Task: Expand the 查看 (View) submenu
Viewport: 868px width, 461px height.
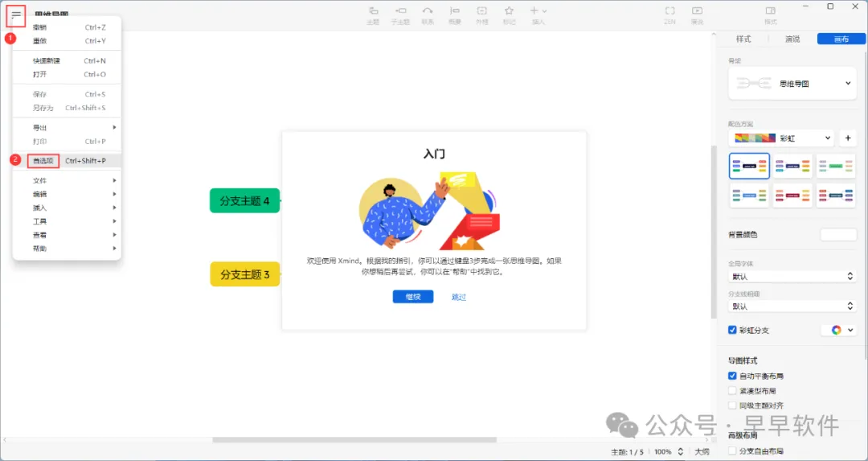Action: 67,235
